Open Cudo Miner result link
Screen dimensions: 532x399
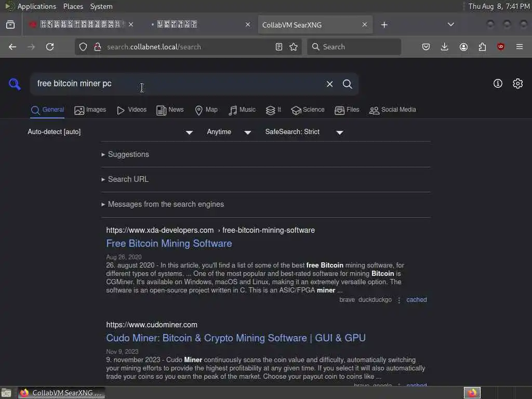coord(236,338)
